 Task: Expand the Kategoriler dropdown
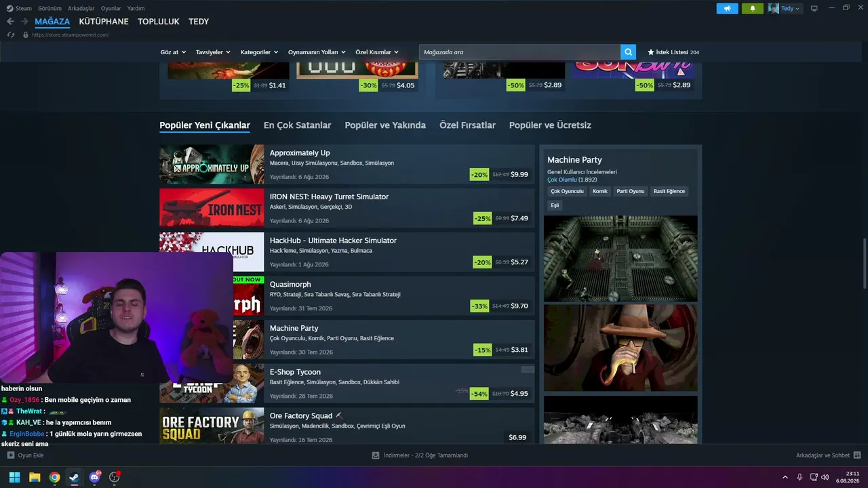click(259, 52)
